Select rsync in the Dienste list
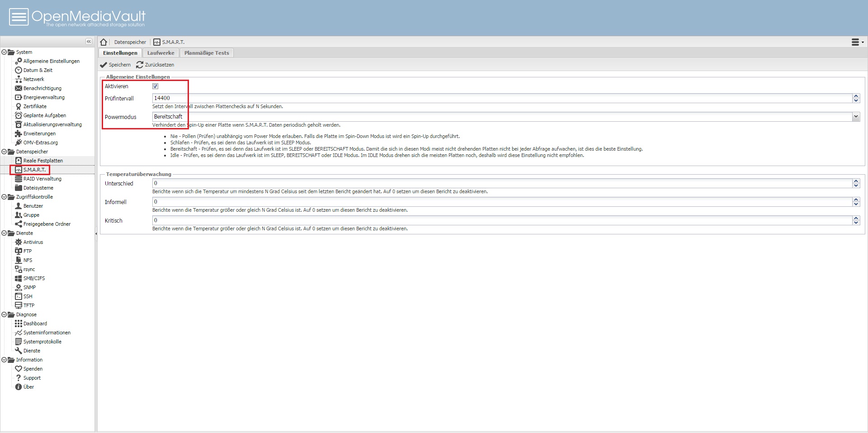Image resolution: width=868 pixels, height=433 pixels. coord(29,269)
